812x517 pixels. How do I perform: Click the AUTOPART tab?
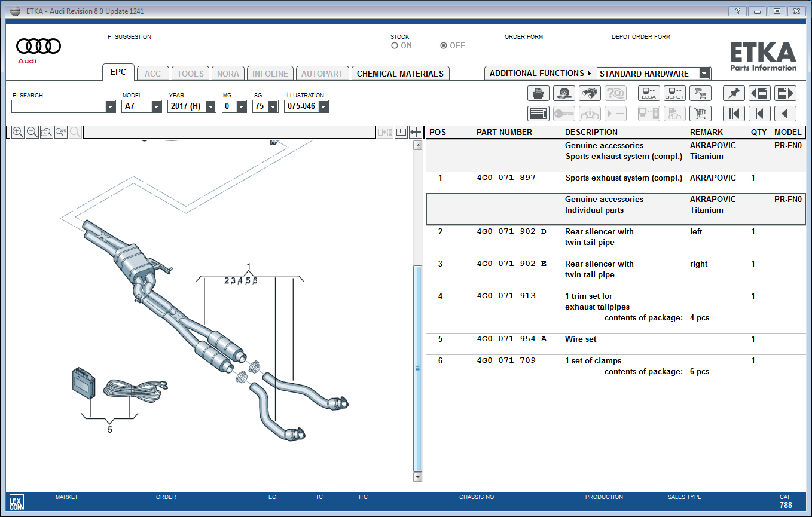click(x=322, y=74)
